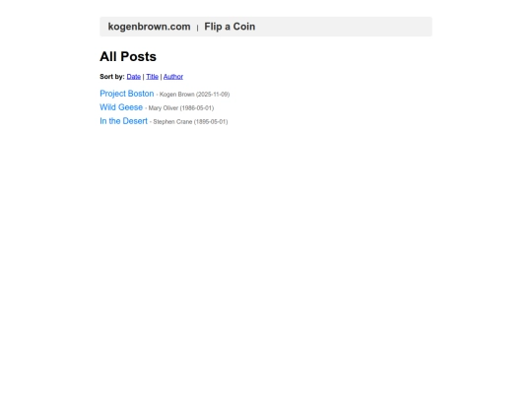Open the In the Desert post
532x399 pixels.
coord(123,121)
